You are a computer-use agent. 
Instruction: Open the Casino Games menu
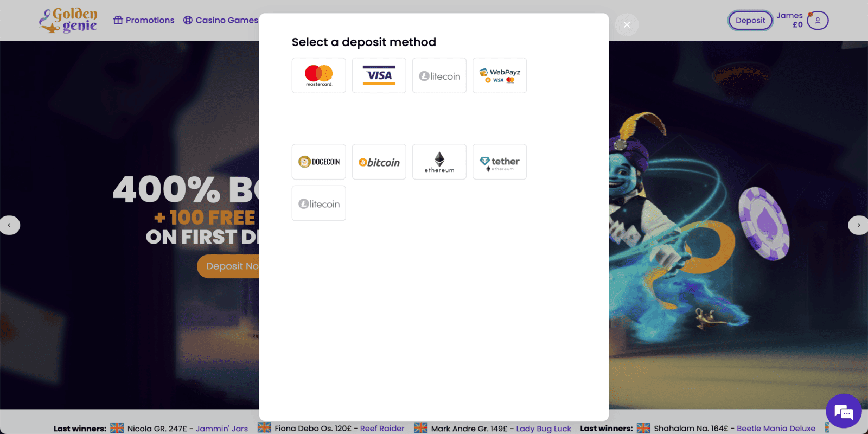click(221, 20)
